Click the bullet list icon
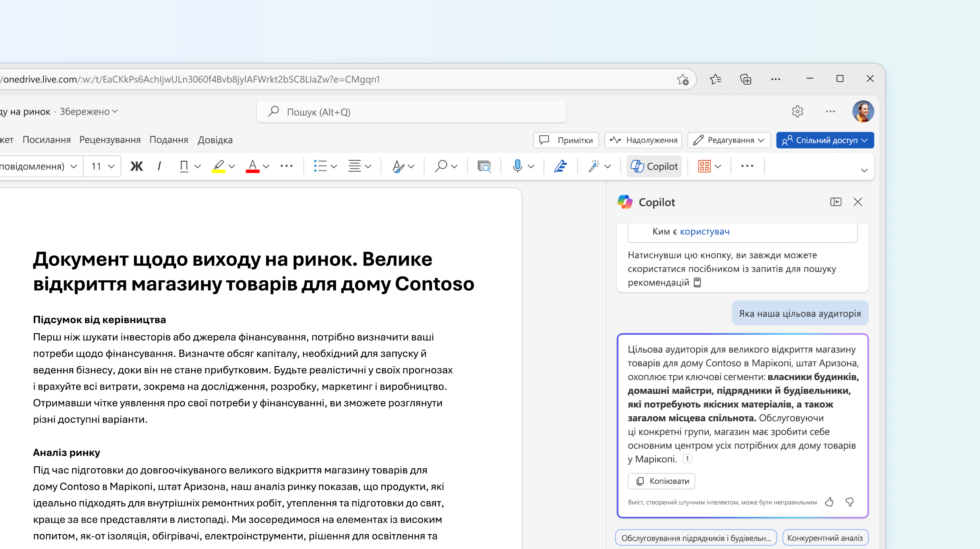The width and height of the screenshot is (980, 549). coord(320,166)
